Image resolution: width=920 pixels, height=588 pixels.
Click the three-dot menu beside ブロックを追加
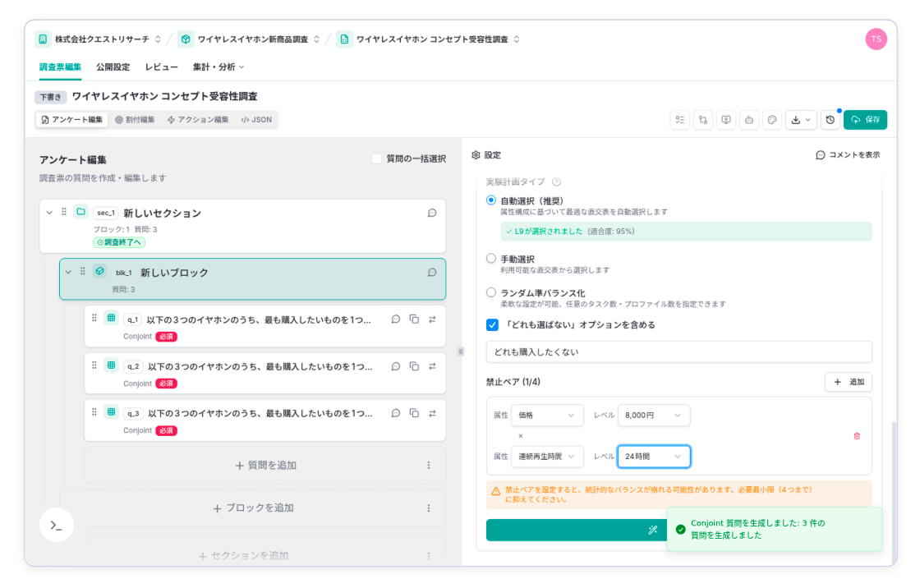click(429, 508)
